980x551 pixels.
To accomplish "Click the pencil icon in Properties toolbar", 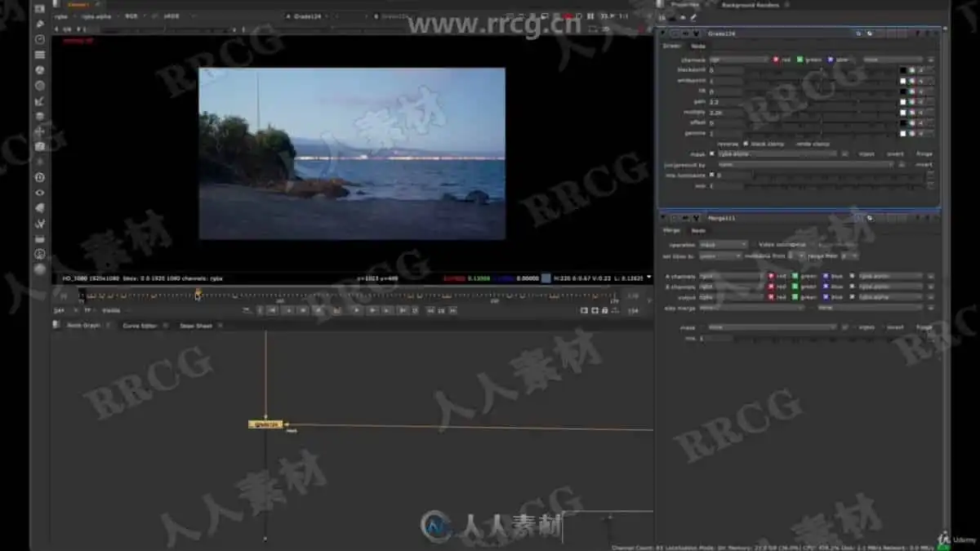I will pyautogui.click(x=694, y=17).
